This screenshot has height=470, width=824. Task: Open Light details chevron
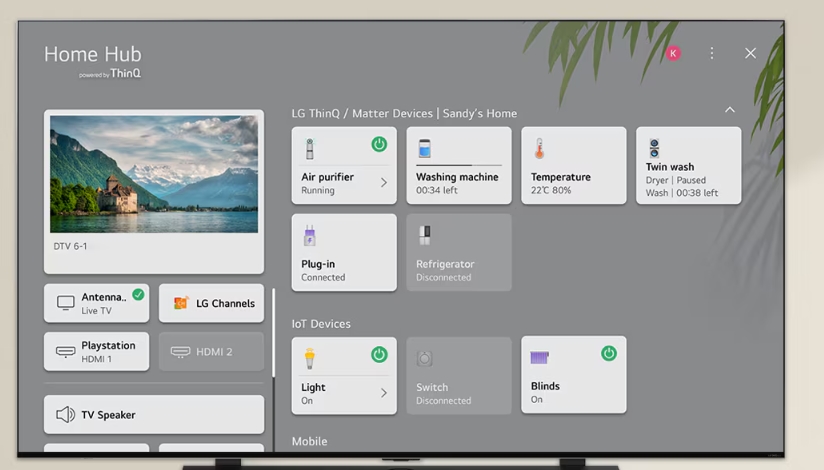click(x=384, y=393)
